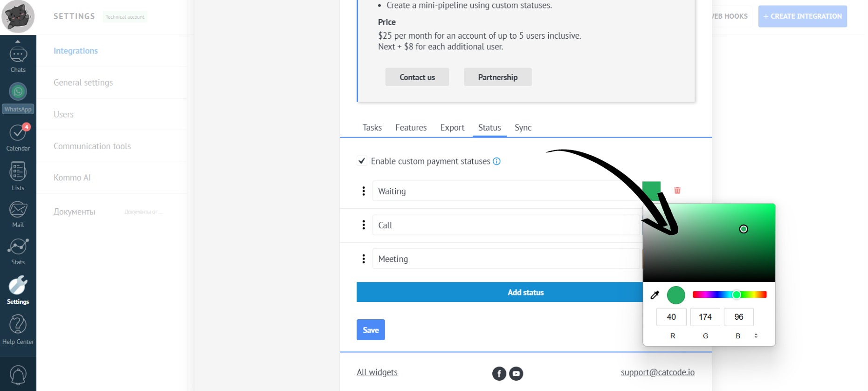The width and height of the screenshot is (868, 391).
Task: Open the YouTube icon link
Action: [516, 373]
